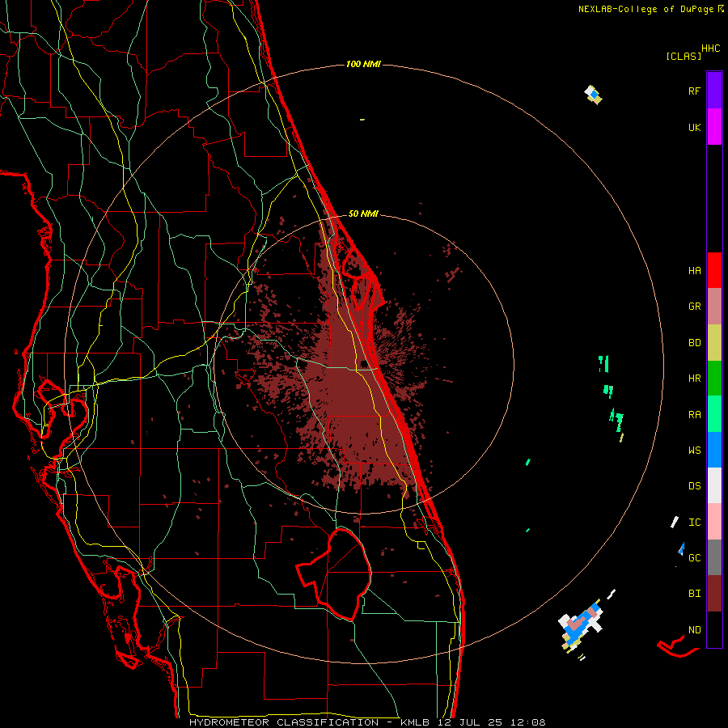This screenshot has height=728, width=728.
Task: Click the BI legend label
Action: click(x=694, y=594)
